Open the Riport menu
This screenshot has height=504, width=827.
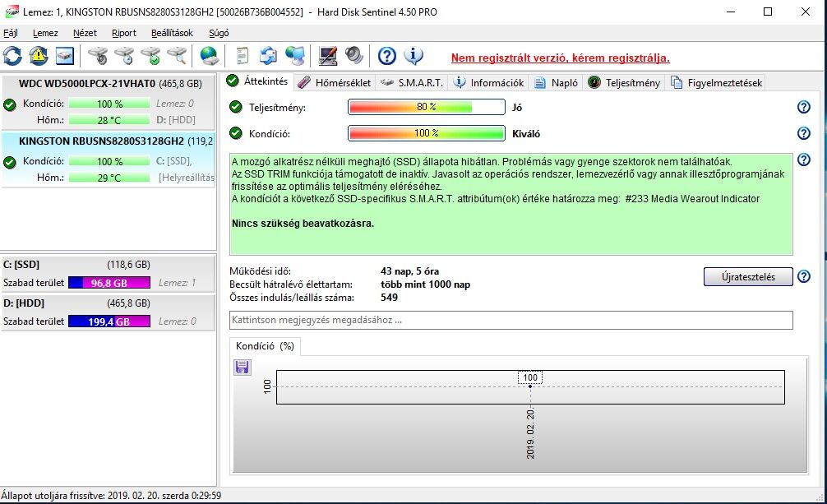click(x=124, y=33)
